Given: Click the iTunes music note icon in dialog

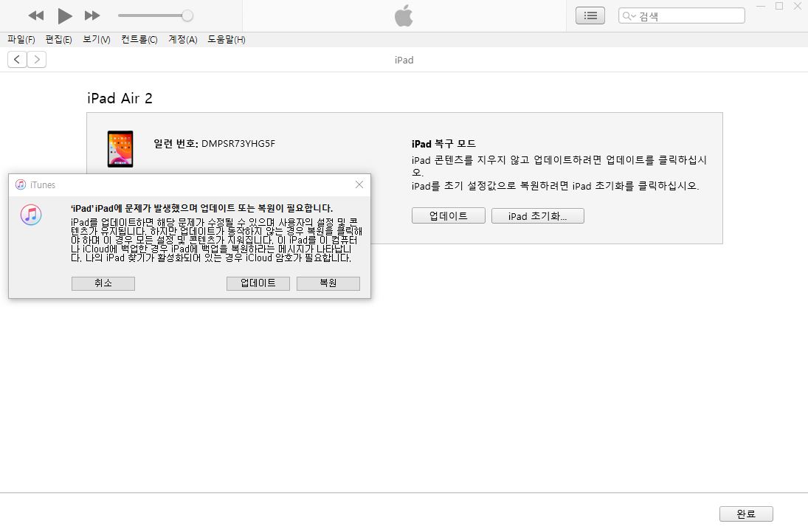Looking at the screenshot, I should click(31, 215).
